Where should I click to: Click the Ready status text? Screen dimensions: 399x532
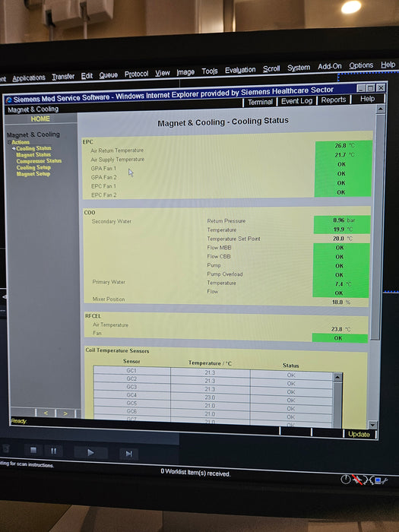pyautogui.click(x=19, y=421)
